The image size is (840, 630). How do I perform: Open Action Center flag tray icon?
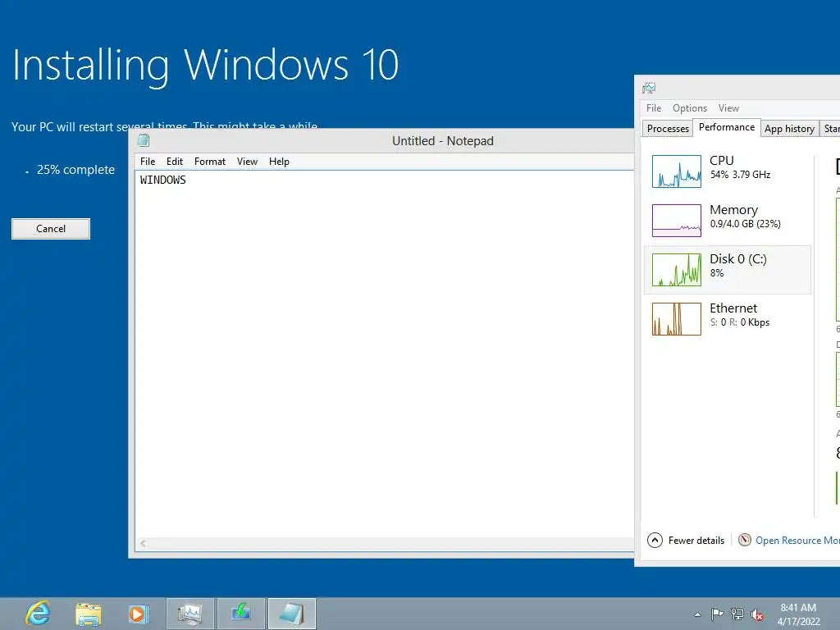[717, 614]
